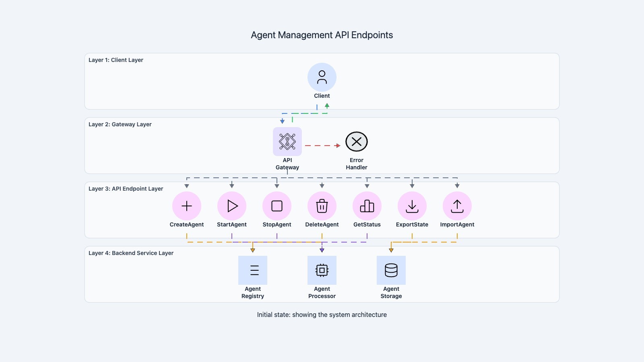The image size is (644, 362).
Task: Click the 'Layer 3: API Endpoint Layer' label
Action: (126, 189)
